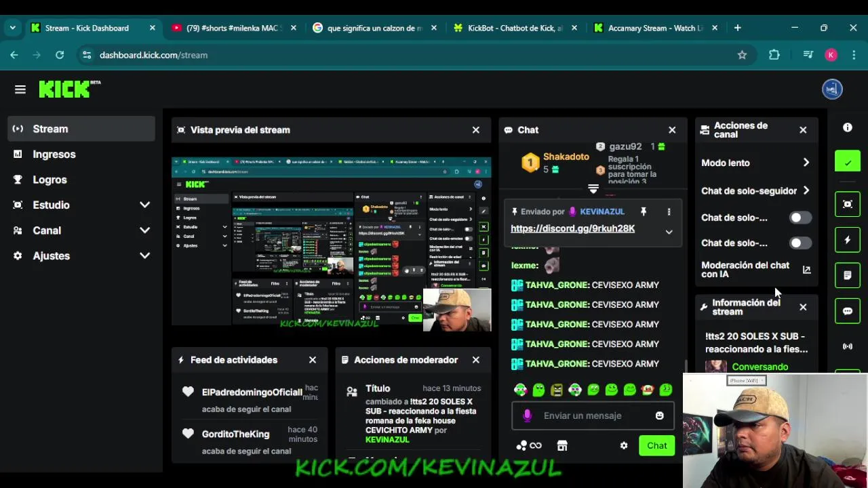
Task: Switch to the Accamary Stream browser tab
Action: (656, 28)
